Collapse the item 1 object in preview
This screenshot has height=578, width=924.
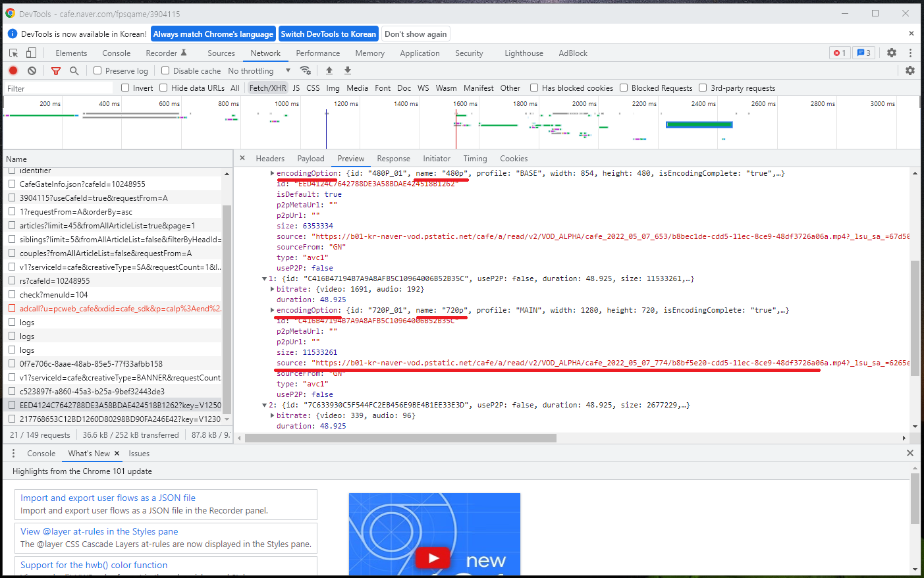[x=265, y=278]
